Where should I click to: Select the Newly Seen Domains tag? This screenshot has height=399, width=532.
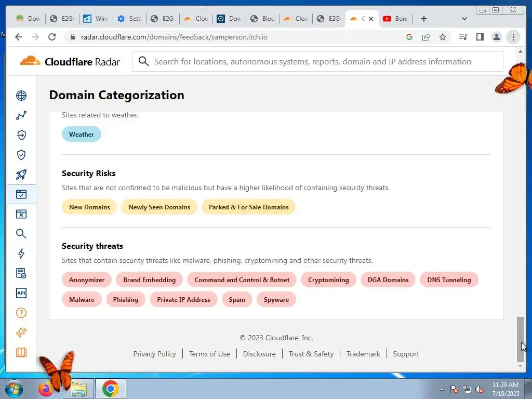coord(159,207)
